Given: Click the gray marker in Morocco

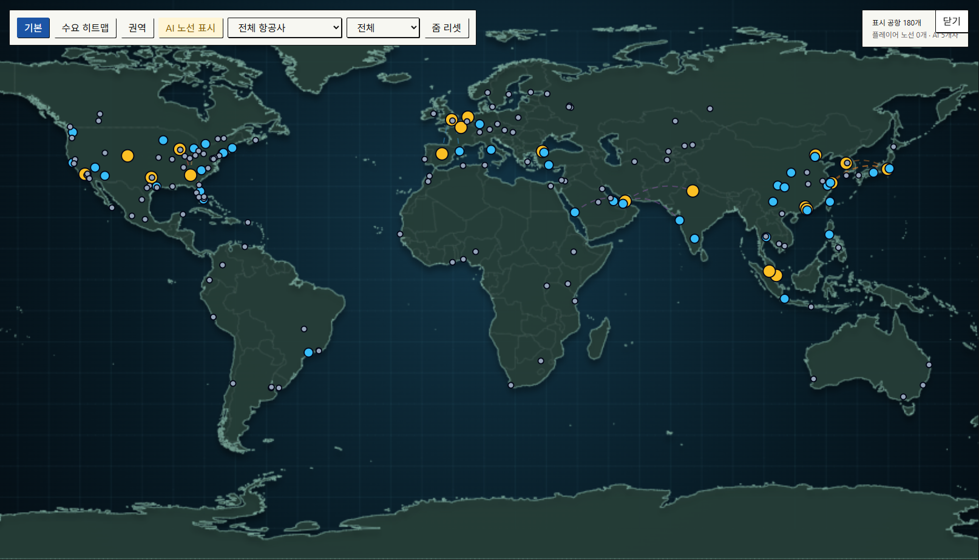Looking at the screenshot, I should tap(428, 181).
